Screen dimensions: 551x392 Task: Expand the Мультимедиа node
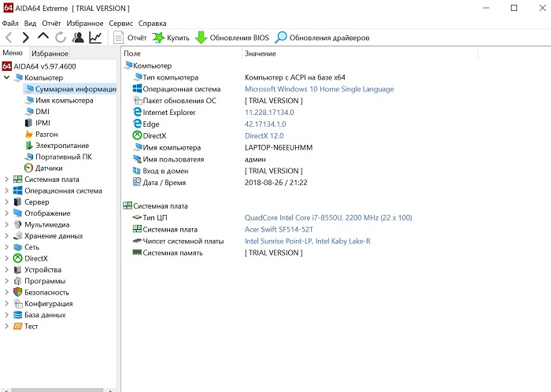click(x=6, y=224)
